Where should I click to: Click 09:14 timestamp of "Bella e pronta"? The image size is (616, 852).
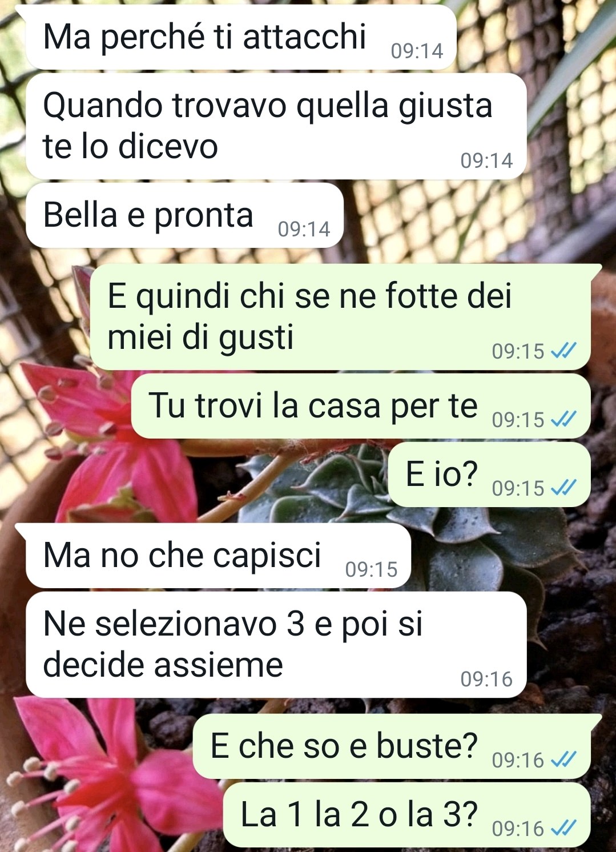pos(304,229)
